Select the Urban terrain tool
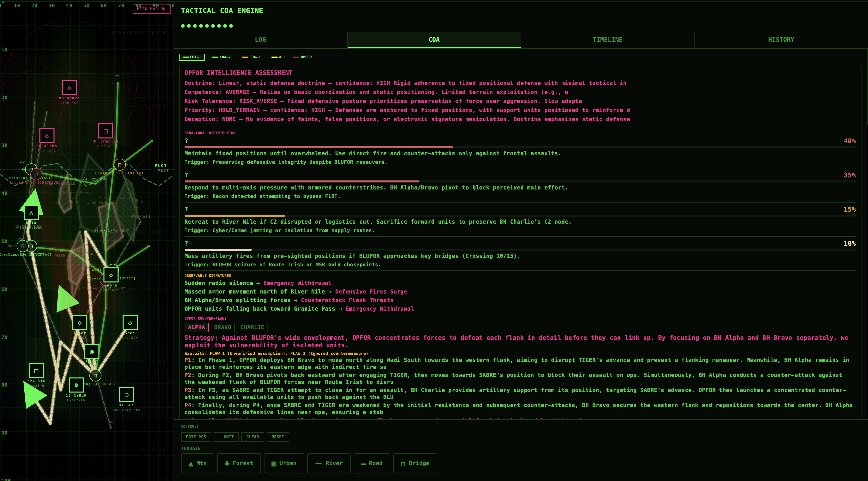Image resolution: width=868 pixels, height=481 pixels. [284, 463]
